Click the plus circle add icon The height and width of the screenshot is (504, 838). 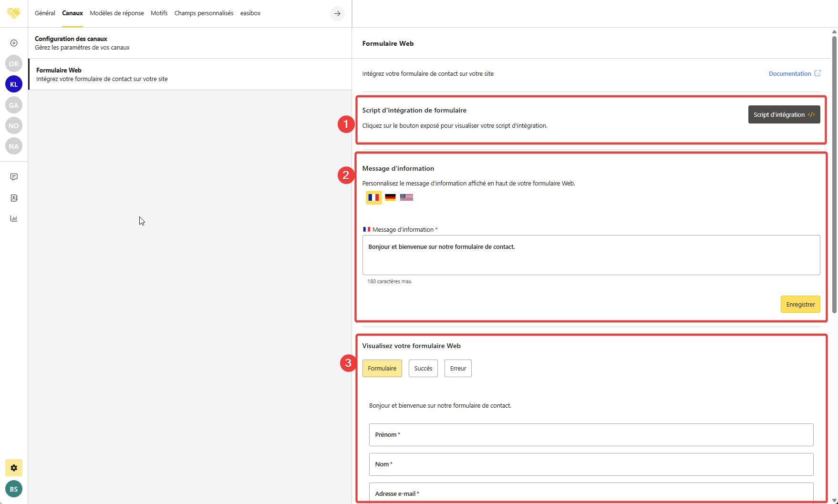click(14, 43)
